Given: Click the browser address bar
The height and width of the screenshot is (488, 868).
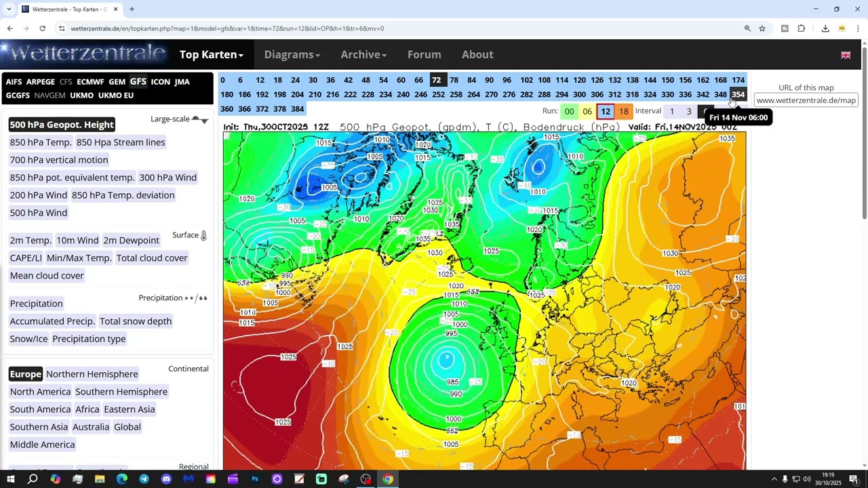Looking at the screenshot, I should click(x=400, y=28).
